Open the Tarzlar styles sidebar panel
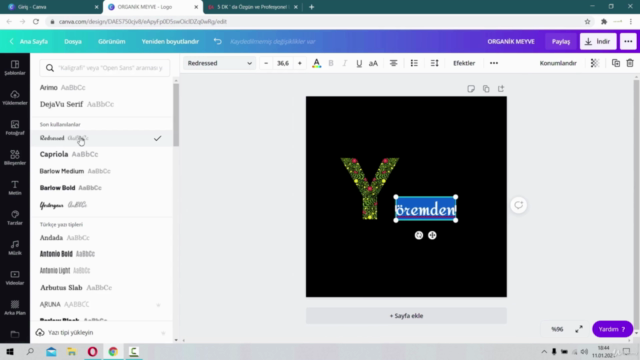The image size is (640, 360). [15, 218]
